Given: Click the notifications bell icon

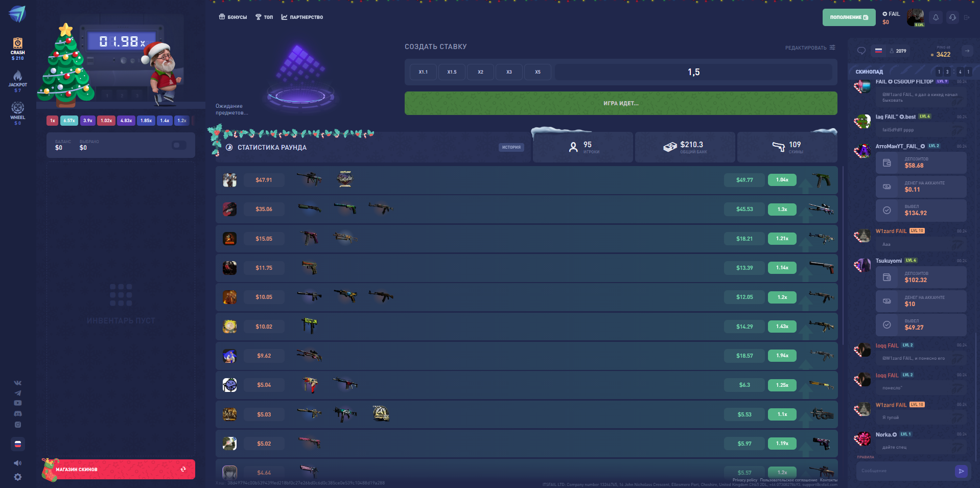Looking at the screenshot, I should [936, 17].
